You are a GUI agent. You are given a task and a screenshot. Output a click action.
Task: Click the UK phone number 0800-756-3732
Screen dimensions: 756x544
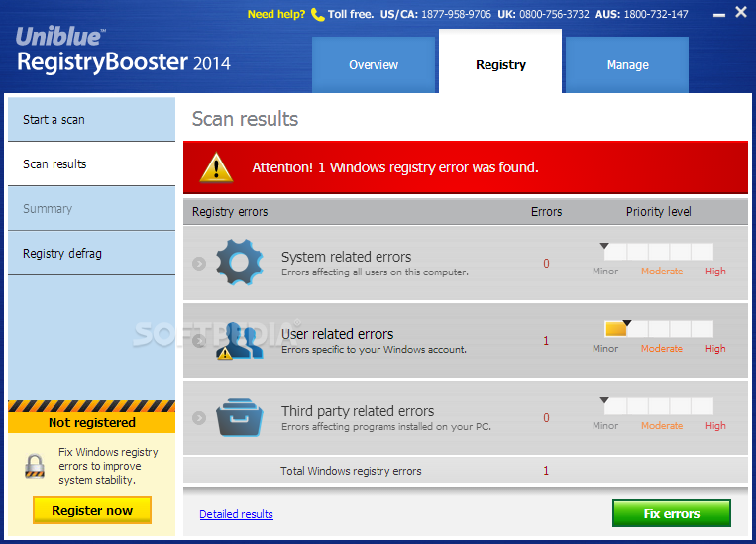click(x=554, y=14)
